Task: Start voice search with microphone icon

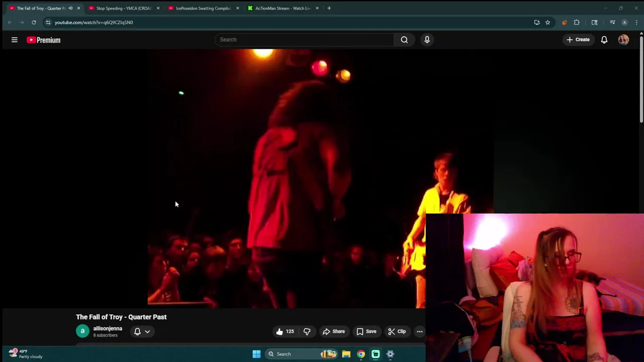Action: click(x=427, y=40)
